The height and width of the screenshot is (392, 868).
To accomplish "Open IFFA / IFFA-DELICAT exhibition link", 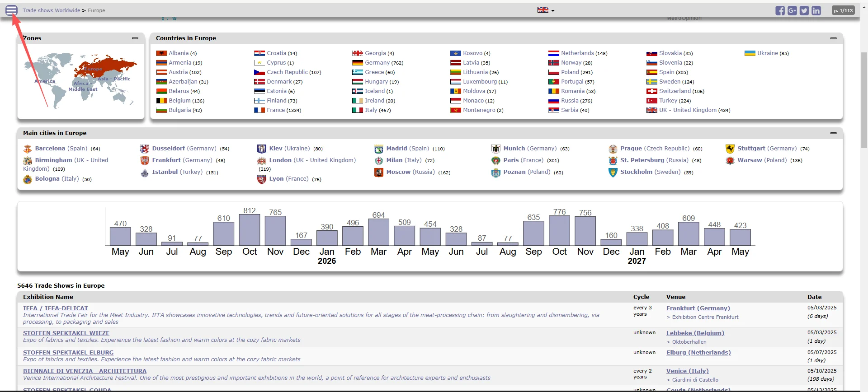I will pos(56,308).
